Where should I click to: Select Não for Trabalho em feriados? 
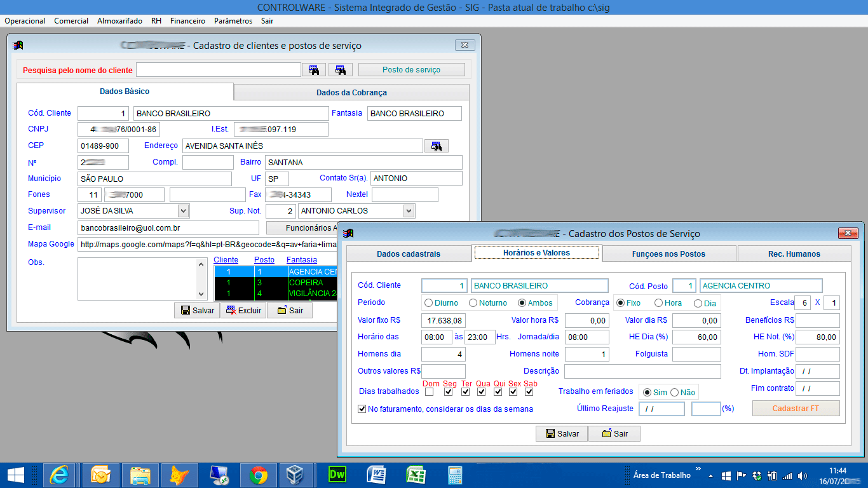tap(675, 393)
